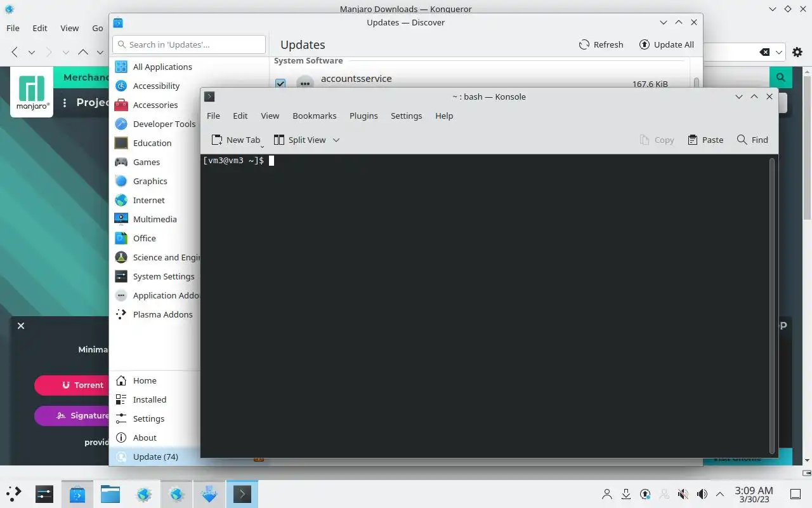Viewport: 812px width, 508px height.
Task: Click the Discover search field
Action: tap(189, 44)
